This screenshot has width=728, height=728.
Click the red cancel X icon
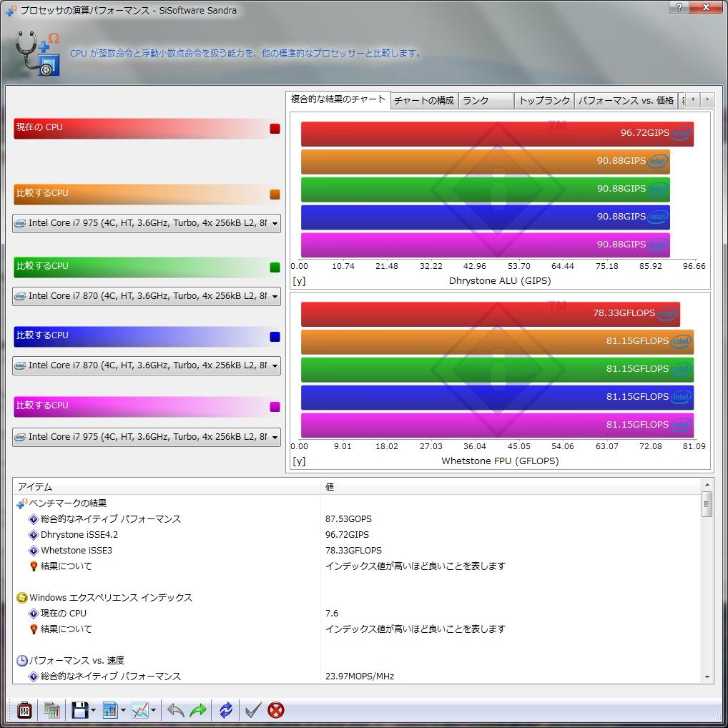click(x=276, y=710)
